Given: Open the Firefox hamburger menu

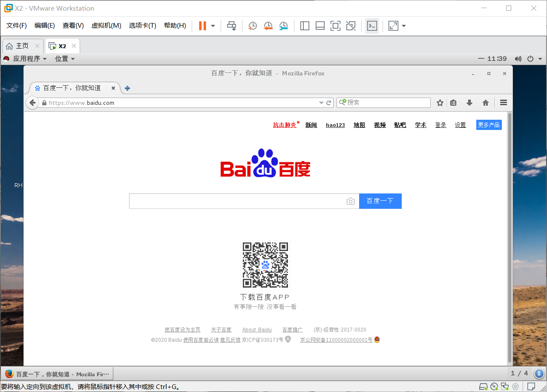Looking at the screenshot, I should click(x=504, y=103).
